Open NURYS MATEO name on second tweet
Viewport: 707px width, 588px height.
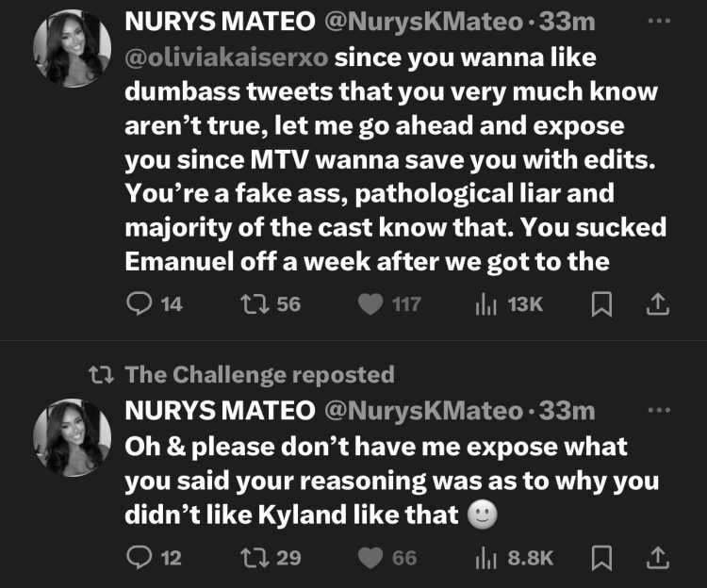click(x=220, y=411)
